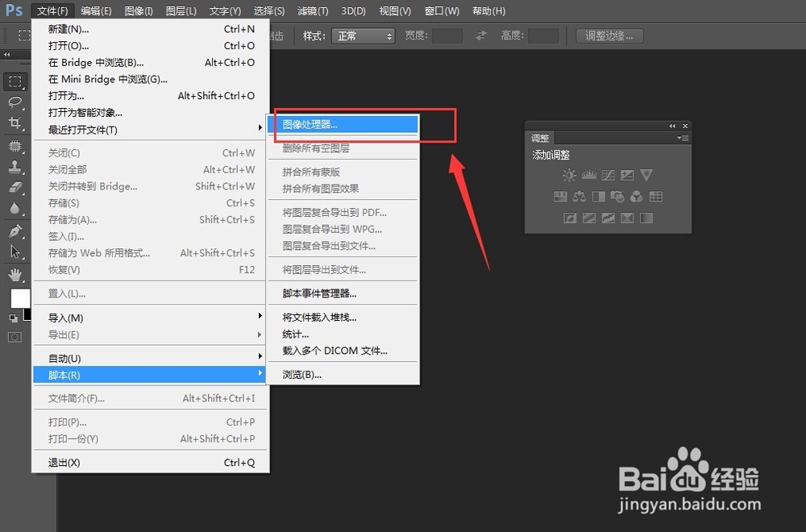This screenshot has height=532, width=806.
Task: Open the 窗口(W) menu
Action: [442, 10]
